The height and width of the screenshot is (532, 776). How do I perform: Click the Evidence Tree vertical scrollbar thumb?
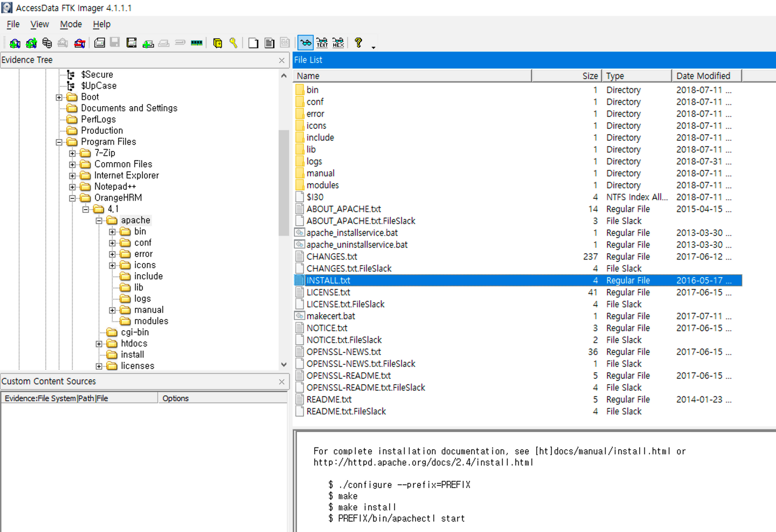(x=284, y=183)
